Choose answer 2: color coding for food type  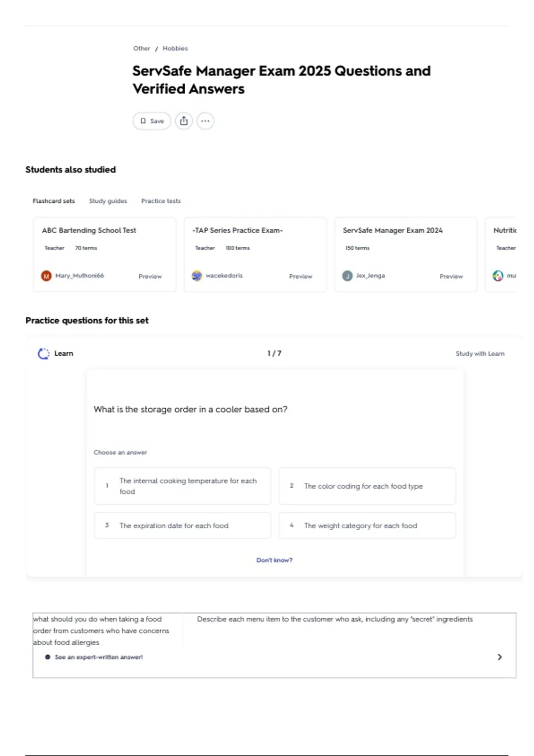[367, 486]
